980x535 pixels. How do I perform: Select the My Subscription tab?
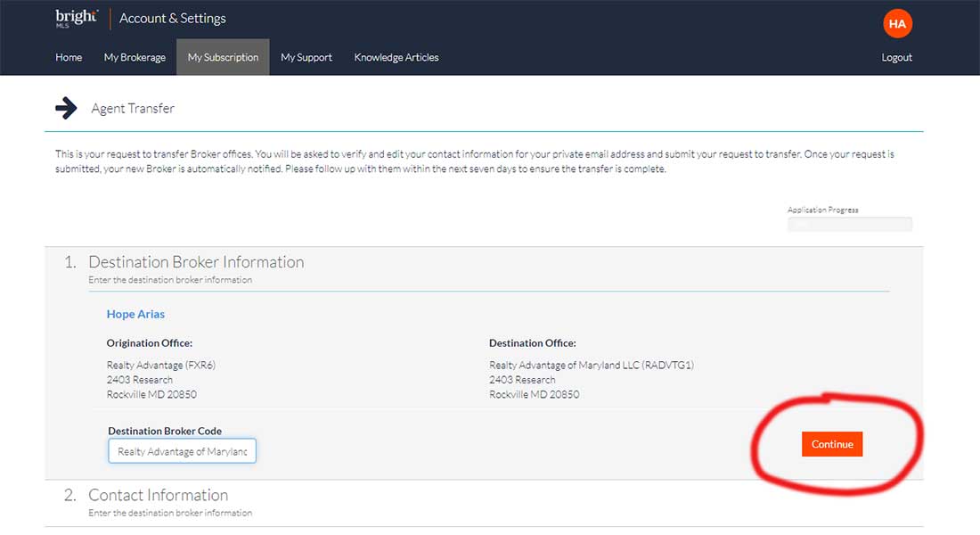223,57
